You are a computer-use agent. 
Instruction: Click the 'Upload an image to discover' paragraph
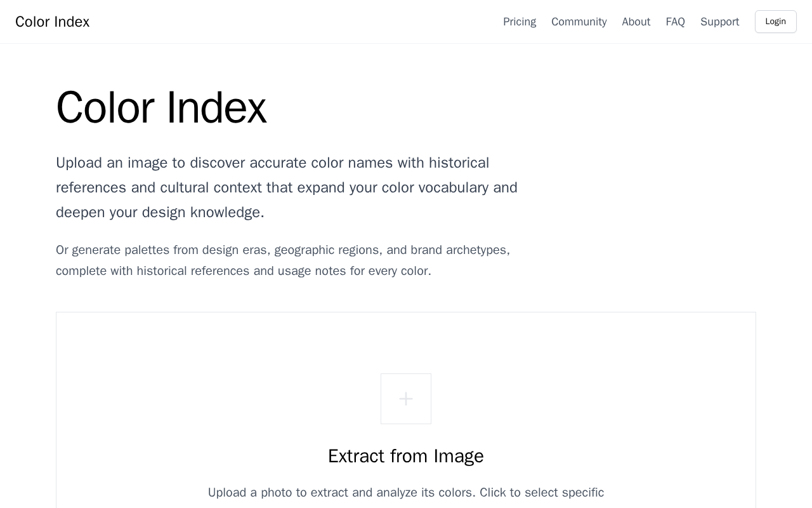pos(287,188)
